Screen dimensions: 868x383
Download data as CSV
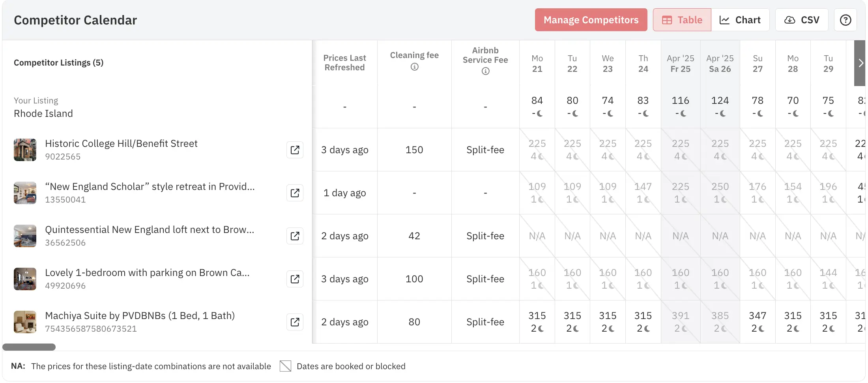802,20
